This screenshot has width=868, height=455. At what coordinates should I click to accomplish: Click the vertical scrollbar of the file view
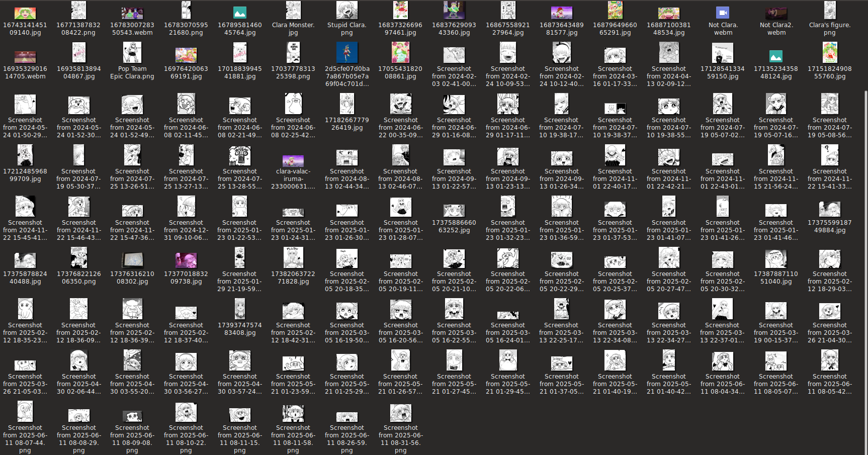(865, 271)
